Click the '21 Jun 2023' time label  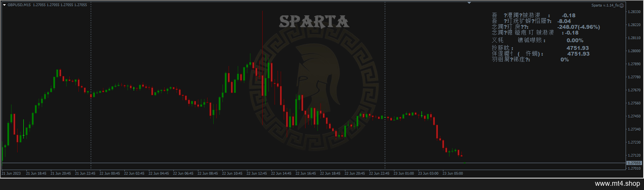(x=11, y=173)
